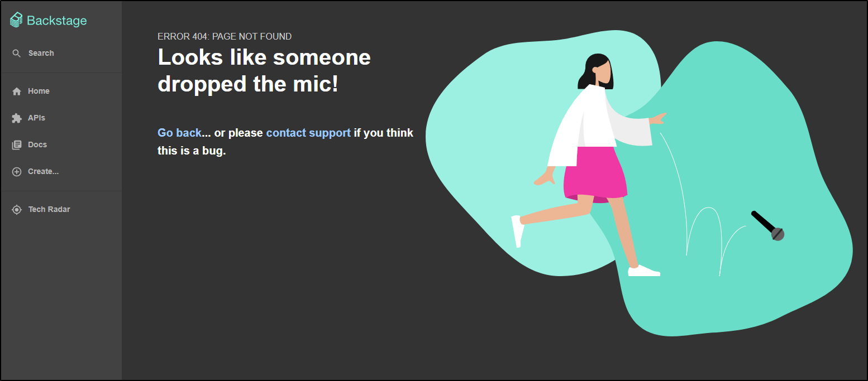Click the Tech Radar target icon
The height and width of the screenshot is (381, 868).
(17, 210)
